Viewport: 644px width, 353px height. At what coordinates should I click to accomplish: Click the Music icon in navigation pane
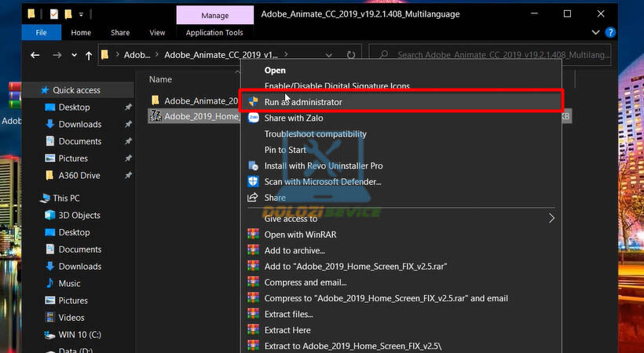[50, 283]
